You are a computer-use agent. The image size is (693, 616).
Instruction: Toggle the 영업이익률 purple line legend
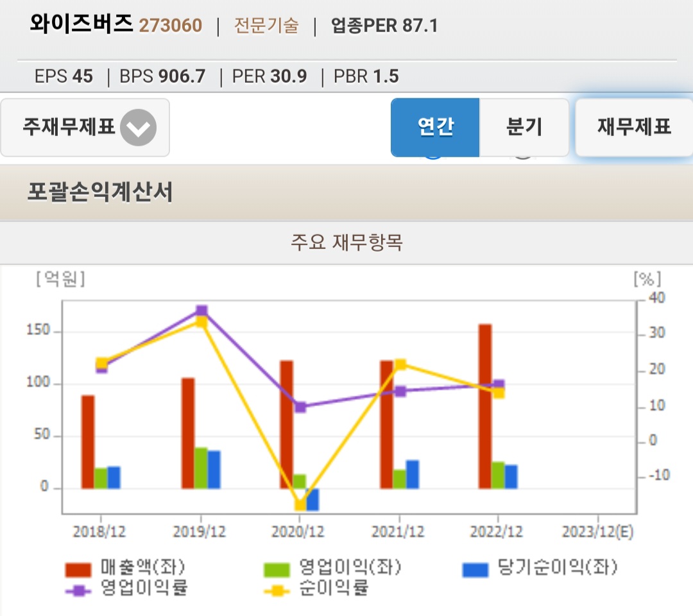78,590
